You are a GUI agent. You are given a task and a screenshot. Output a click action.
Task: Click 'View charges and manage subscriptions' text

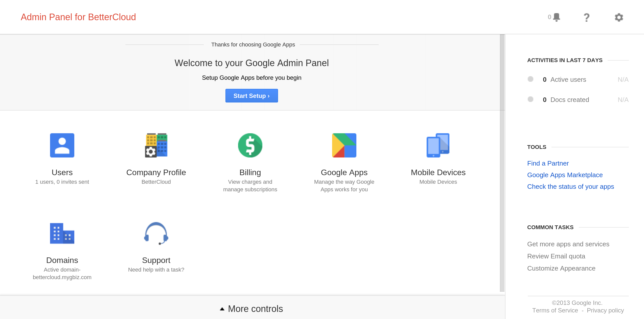tap(250, 186)
